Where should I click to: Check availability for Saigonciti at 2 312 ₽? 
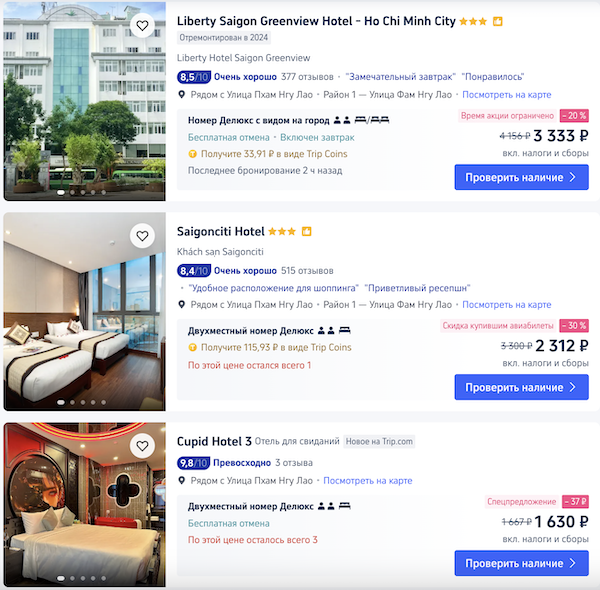point(521,387)
